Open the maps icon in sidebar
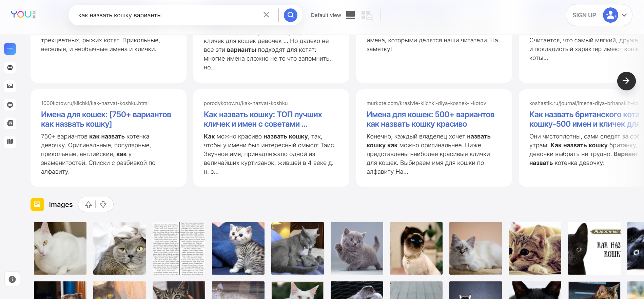The height and width of the screenshot is (299, 644). [10, 142]
